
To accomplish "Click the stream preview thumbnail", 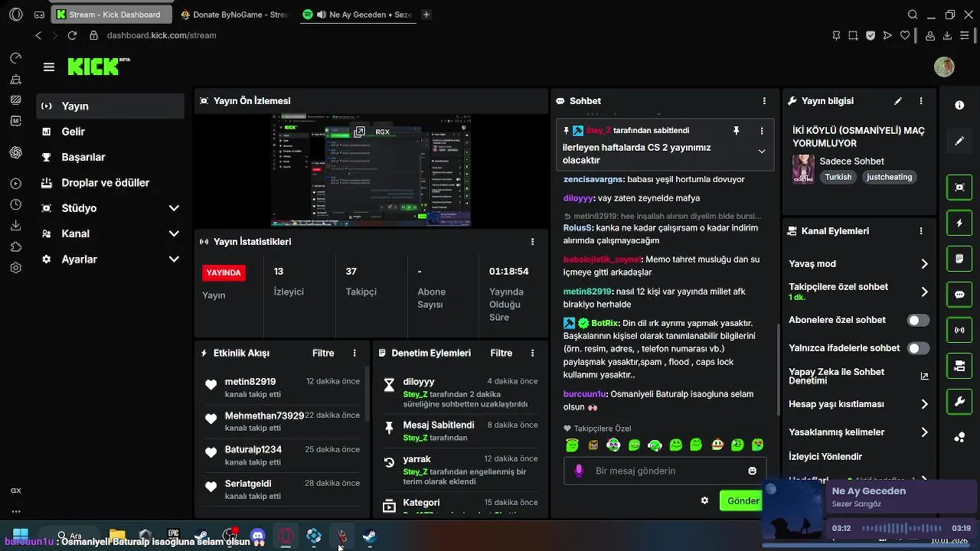I will pyautogui.click(x=371, y=171).
